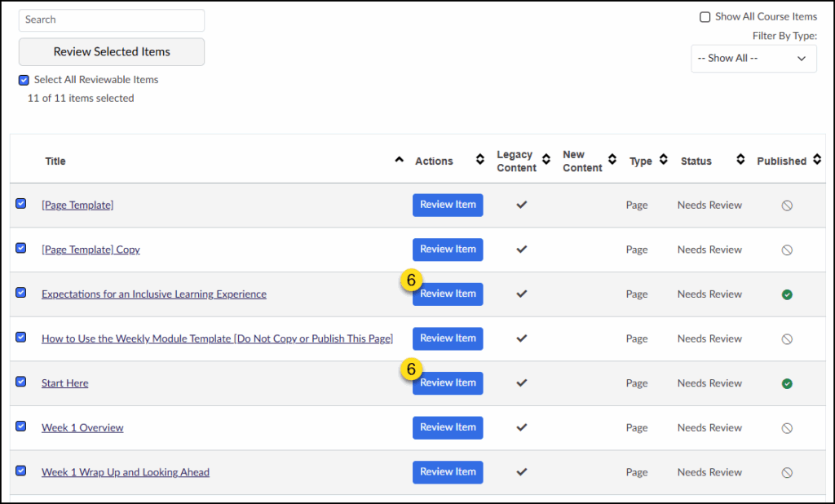Open the Start Here page link

[64, 383]
